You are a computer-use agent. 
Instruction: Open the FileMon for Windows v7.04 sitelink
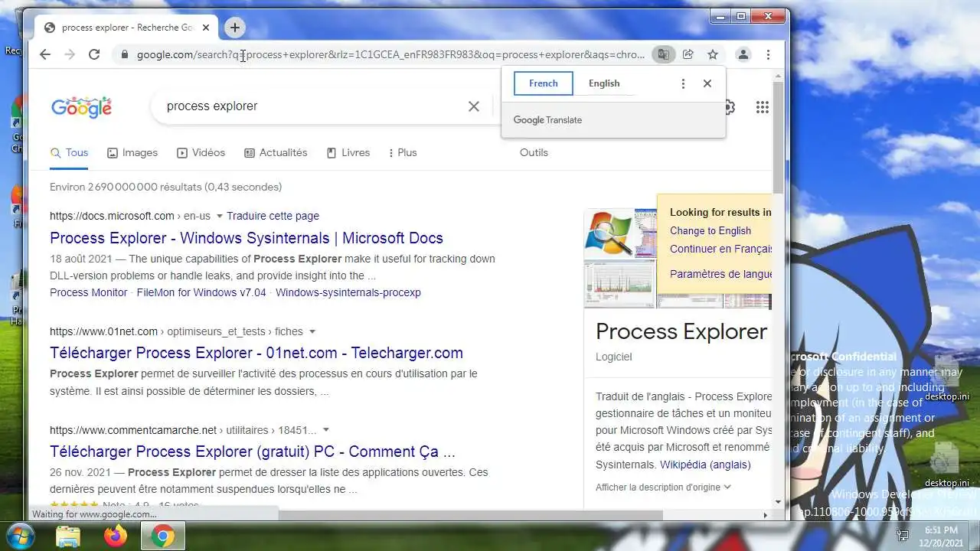201,292
